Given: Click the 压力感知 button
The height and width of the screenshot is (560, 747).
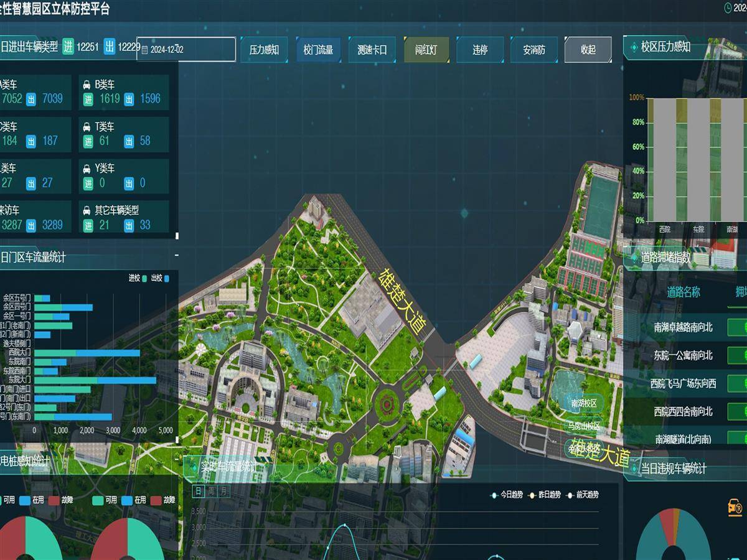Looking at the screenshot, I should [x=264, y=50].
